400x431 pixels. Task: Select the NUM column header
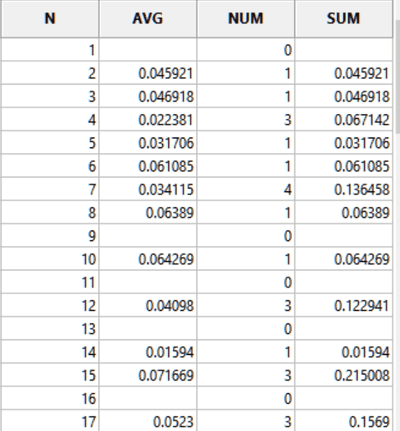(x=246, y=18)
